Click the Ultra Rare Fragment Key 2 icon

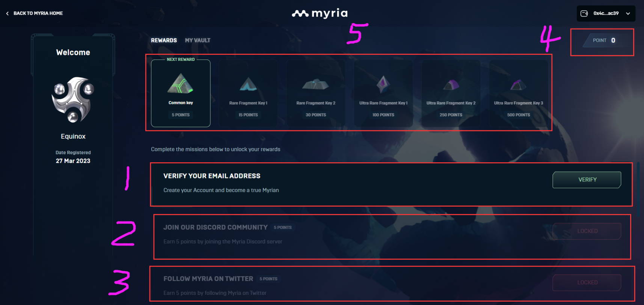(x=451, y=85)
